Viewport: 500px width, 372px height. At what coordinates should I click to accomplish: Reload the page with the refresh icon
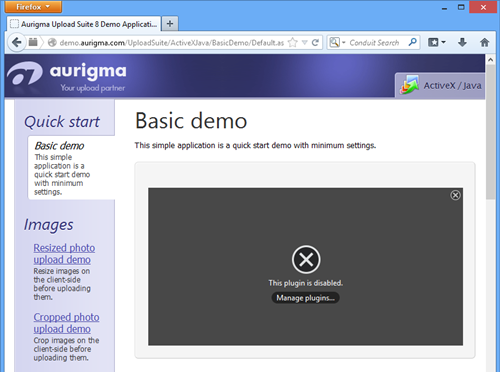(315, 43)
